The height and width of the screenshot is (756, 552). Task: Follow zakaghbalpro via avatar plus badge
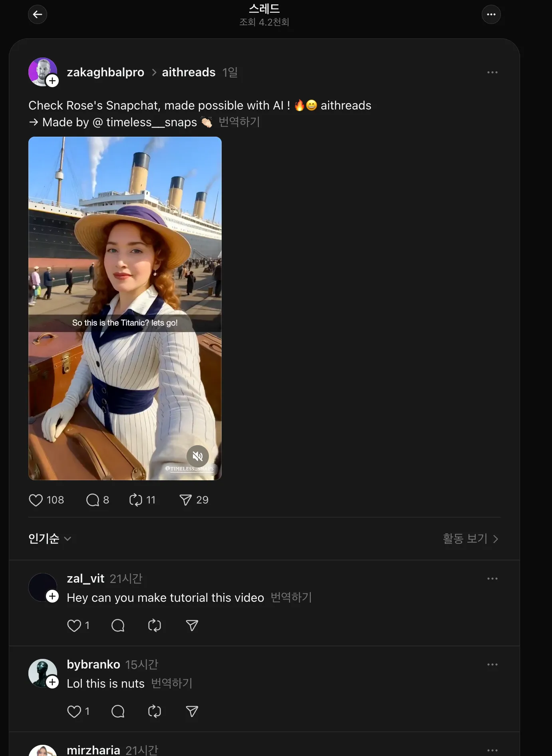pyautogui.click(x=52, y=81)
